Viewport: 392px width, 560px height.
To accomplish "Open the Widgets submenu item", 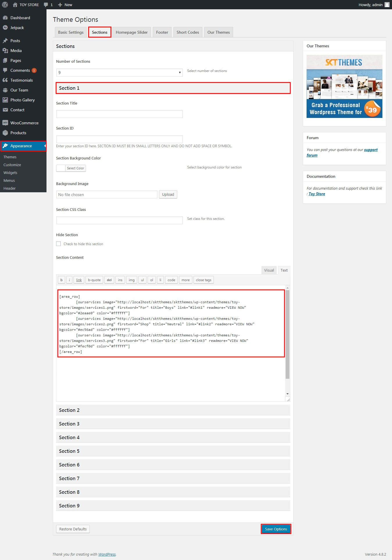I will coord(10,173).
